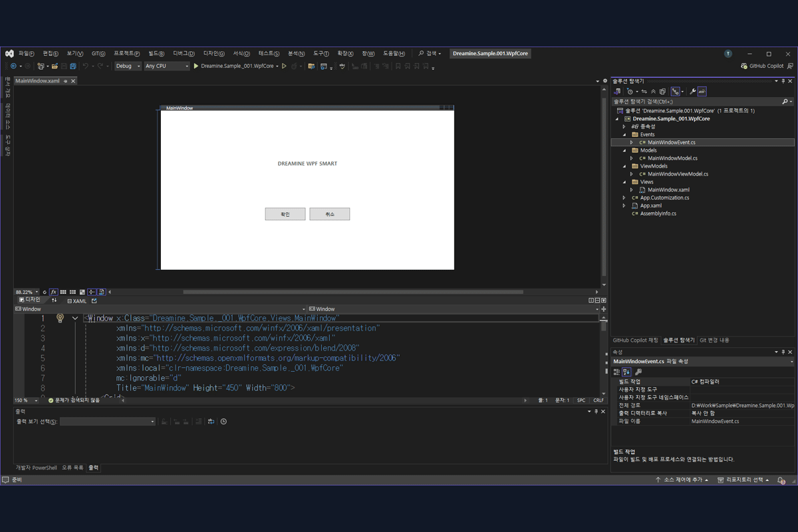The image size is (798, 532).
Task: Expand the MainWindowModel.cs node
Action: (x=632, y=158)
